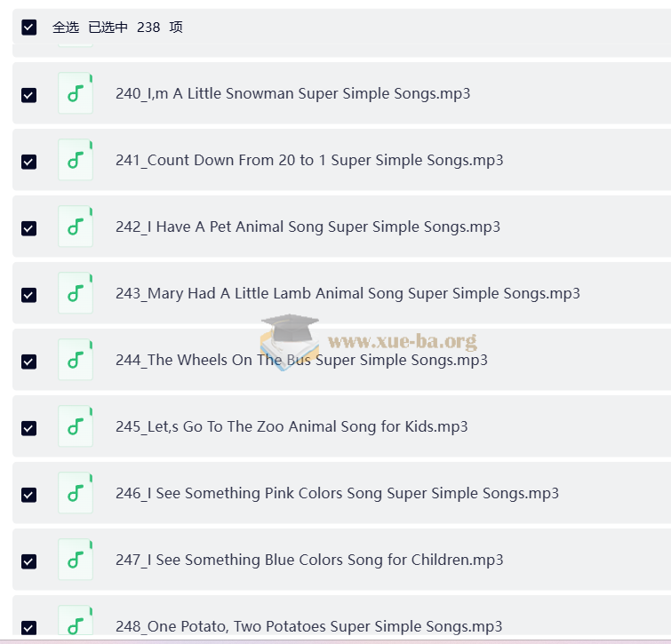
Task: Click music icon for 248_One Potato, Two Potatoes
Action: 76,622
